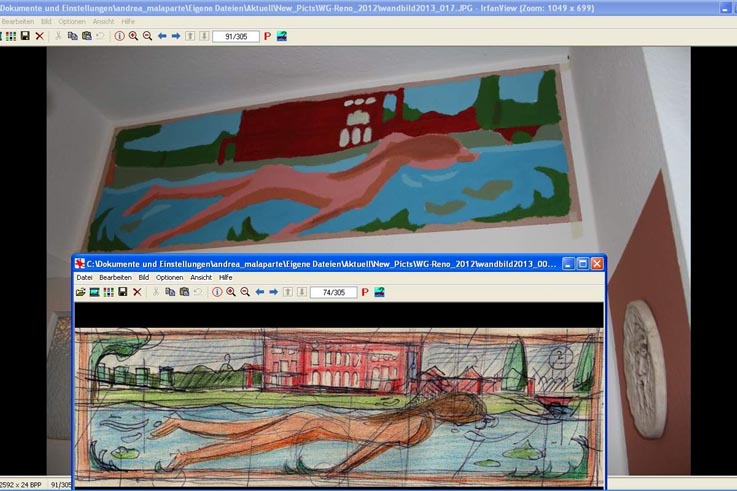737x491 pixels.
Task: Open the Datei menu in front window
Action: click(x=84, y=277)
